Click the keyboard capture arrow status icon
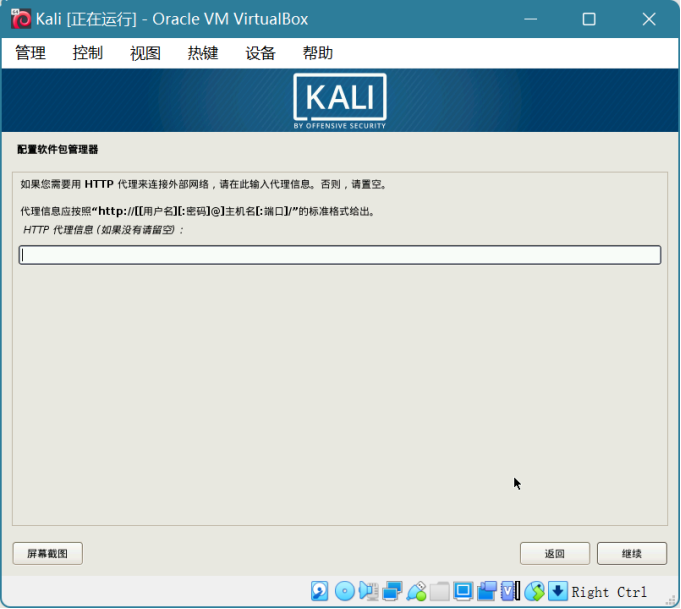This screenshot has width=681, height=609. pyautogui.click(x=558, y=591)
